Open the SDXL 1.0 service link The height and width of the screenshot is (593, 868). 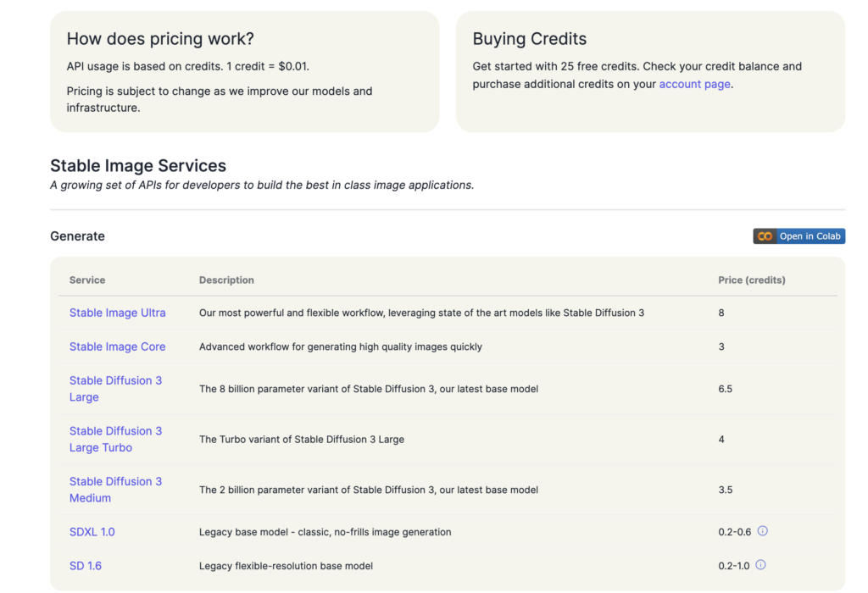[92, 532]
